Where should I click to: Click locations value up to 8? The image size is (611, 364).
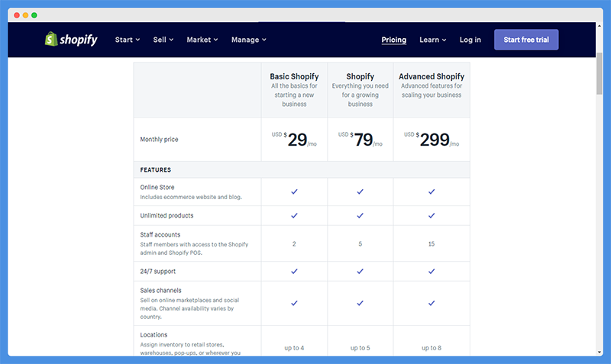[x=432, y=348]
